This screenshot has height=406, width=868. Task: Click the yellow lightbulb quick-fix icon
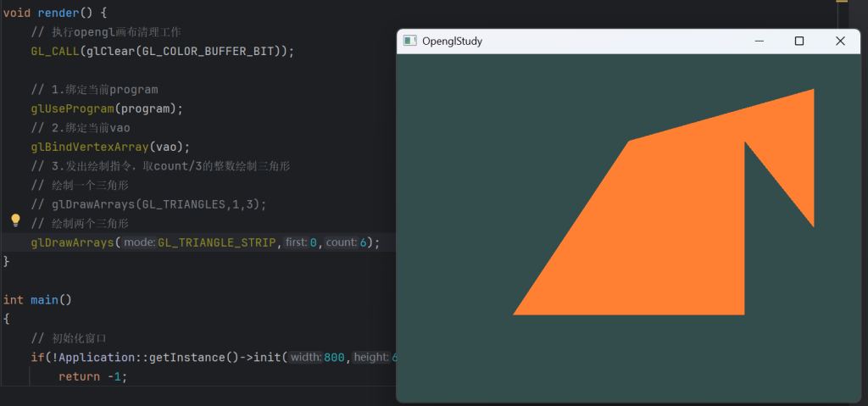point(14,220)
